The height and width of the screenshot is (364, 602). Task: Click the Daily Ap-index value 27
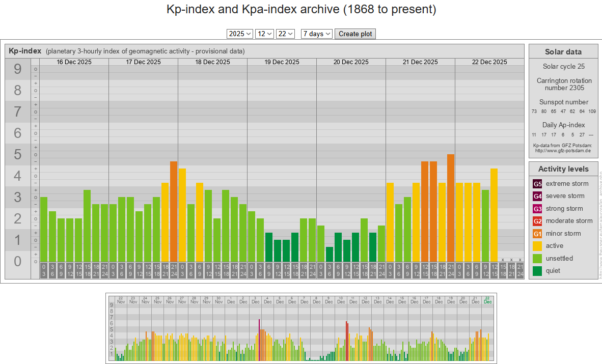click(582, 135)
